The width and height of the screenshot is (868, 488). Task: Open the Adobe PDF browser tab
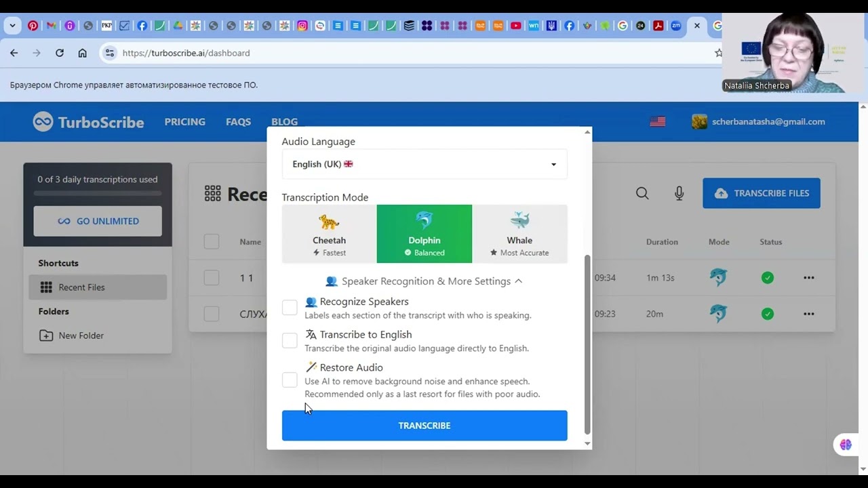tap(658, 26)
